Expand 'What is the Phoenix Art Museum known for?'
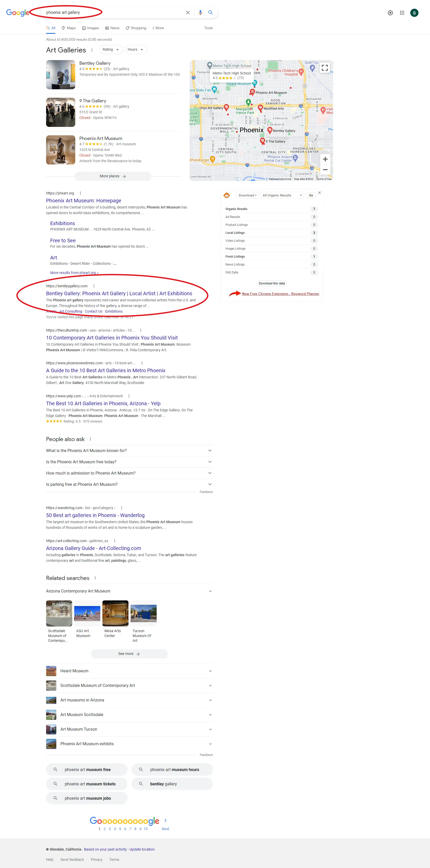 pos(129,451)
